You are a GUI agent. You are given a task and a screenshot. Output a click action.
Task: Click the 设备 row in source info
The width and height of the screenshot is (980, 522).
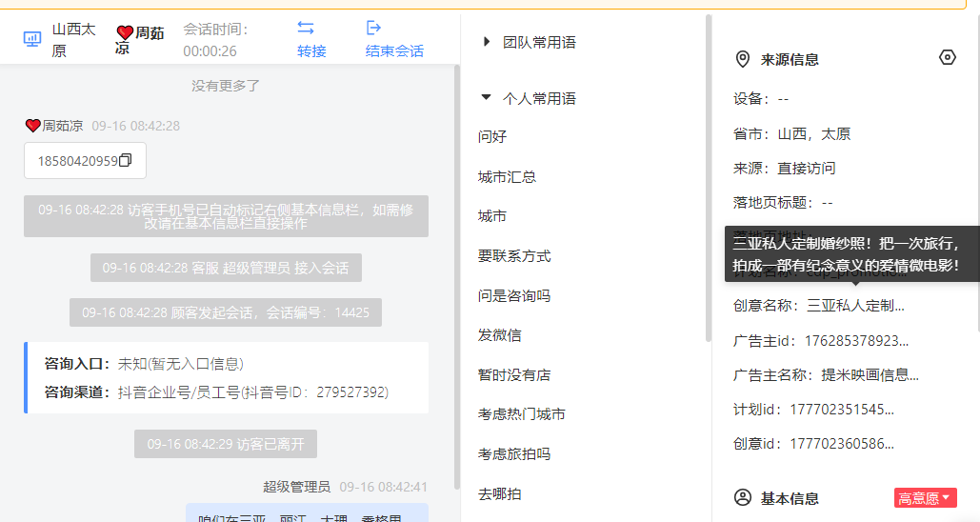pyautogui.click(x=761, y=99)
